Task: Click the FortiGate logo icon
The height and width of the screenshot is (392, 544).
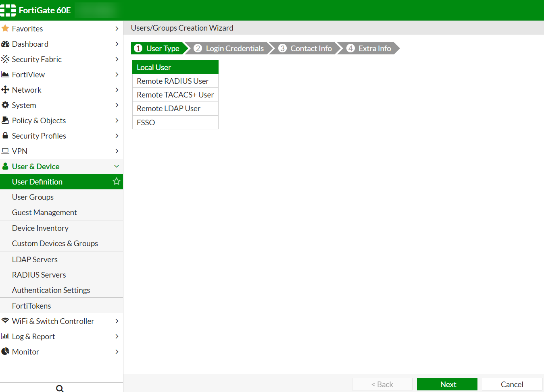Action: pos(8,10)
